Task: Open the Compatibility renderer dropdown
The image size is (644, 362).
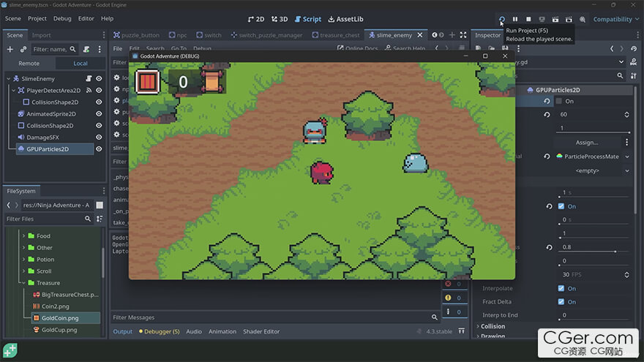Action: click(616, 19)
